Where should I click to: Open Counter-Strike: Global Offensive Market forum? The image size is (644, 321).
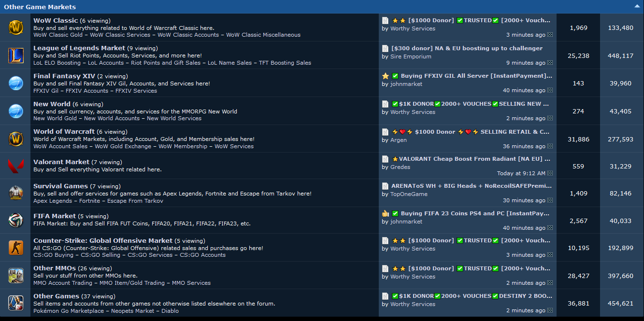coord(103,240)
